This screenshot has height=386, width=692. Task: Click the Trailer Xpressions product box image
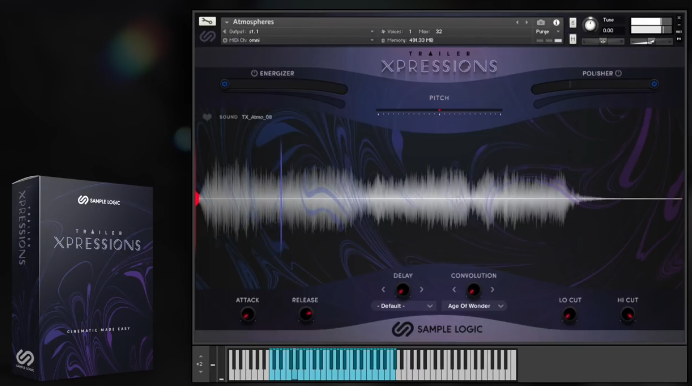tap(83, 277)
